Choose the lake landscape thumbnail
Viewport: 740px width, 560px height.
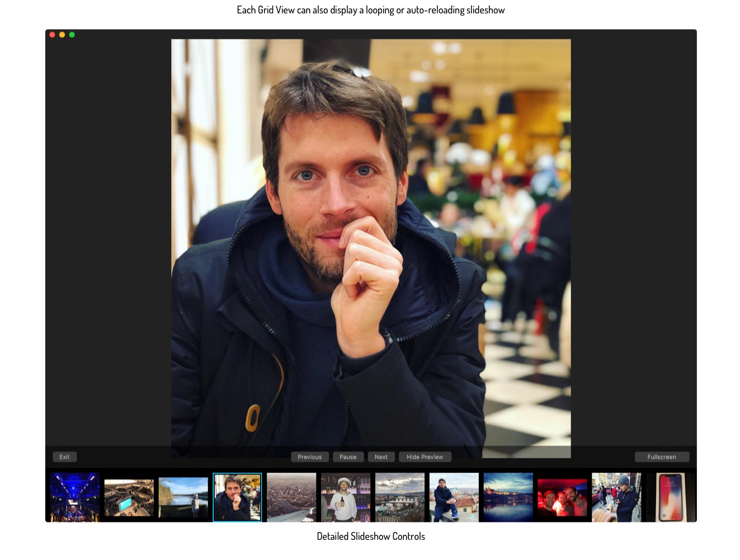(183, 497)
